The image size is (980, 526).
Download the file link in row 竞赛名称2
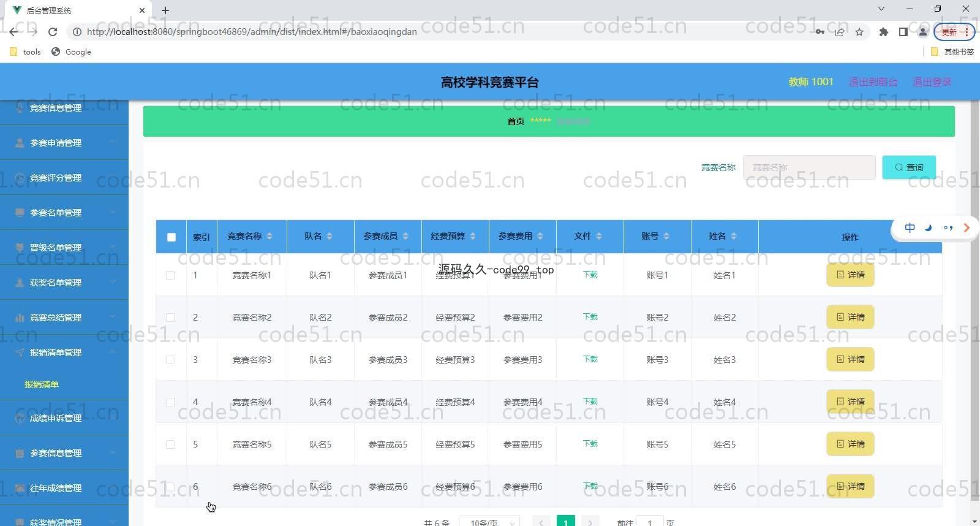590,317
